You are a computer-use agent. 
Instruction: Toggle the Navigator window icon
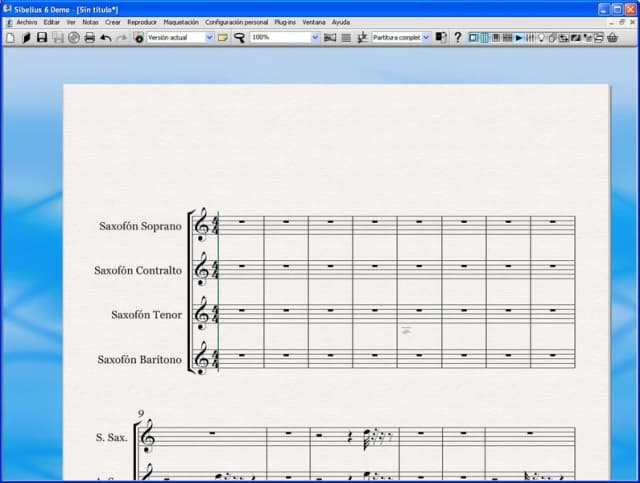[x=473, y=38]
